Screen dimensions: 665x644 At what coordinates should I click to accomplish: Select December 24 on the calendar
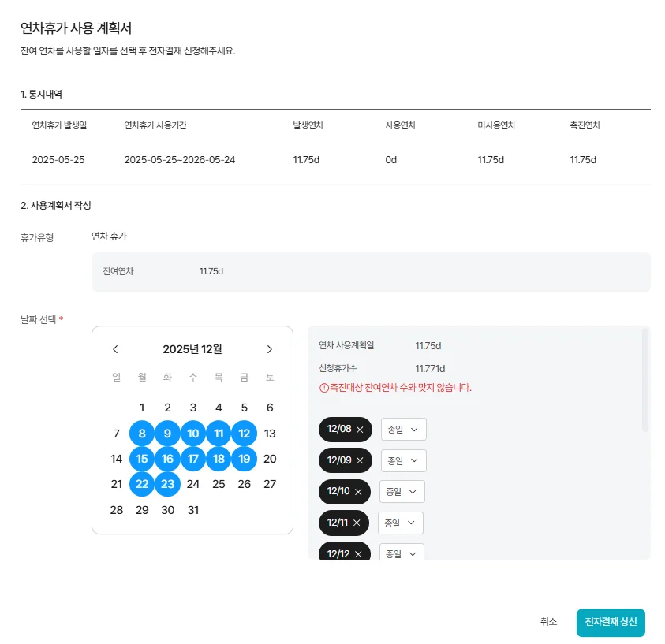point(193,484)
